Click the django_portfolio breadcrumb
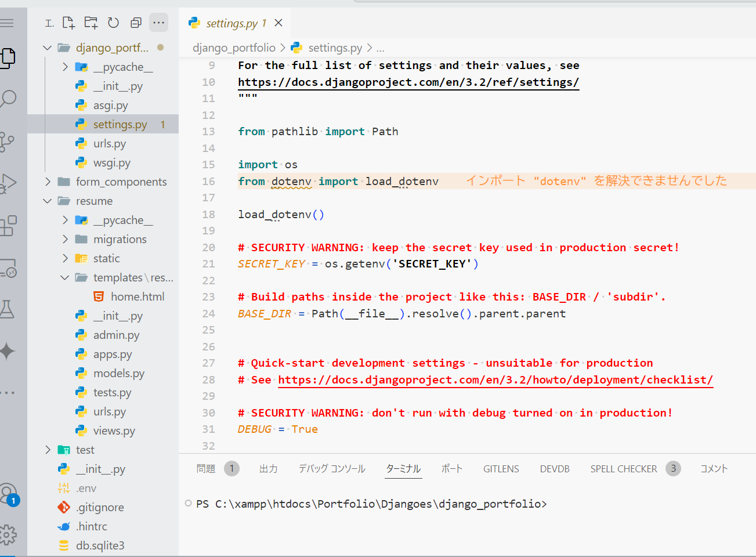 click(x=234, y=48)
